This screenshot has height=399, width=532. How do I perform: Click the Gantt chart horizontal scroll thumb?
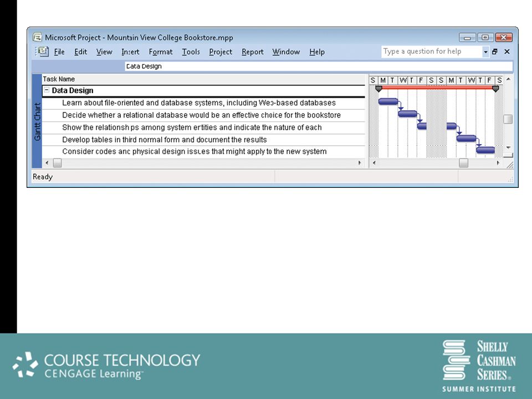(x=463, y=163)
